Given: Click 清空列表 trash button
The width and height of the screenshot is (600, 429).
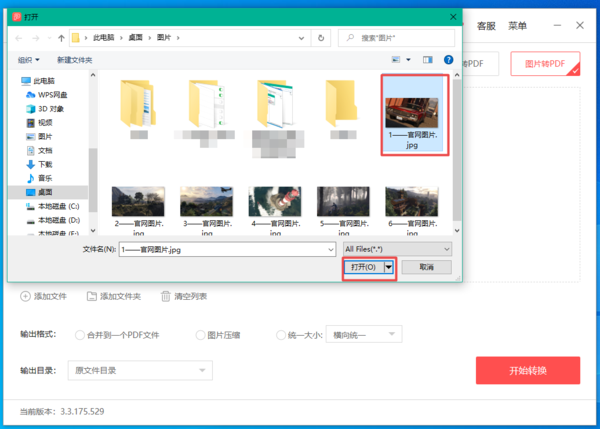Looking at the screenshot, I should coord(184,296).
